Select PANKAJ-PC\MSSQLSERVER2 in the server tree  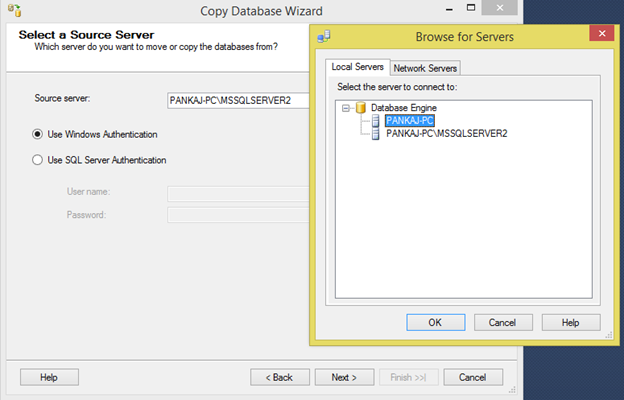(x=447, y=133)
